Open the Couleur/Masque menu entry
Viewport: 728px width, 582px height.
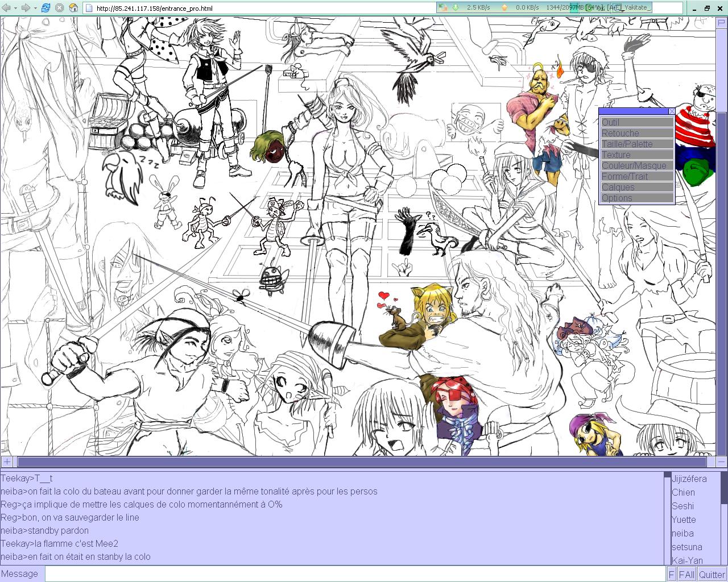coord(637,165)
